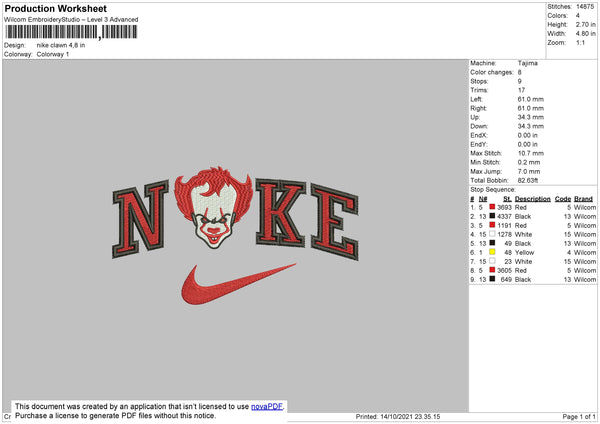Click the 'Stop Sequence:' heading
The width and height of the screenshot is (600, 424).
tap(493, 190)
